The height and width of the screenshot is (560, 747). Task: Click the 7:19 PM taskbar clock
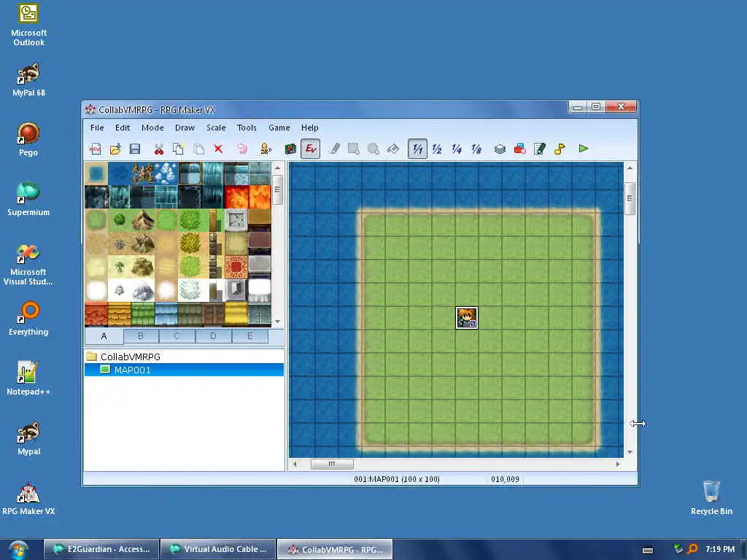(x=720, y=549)
